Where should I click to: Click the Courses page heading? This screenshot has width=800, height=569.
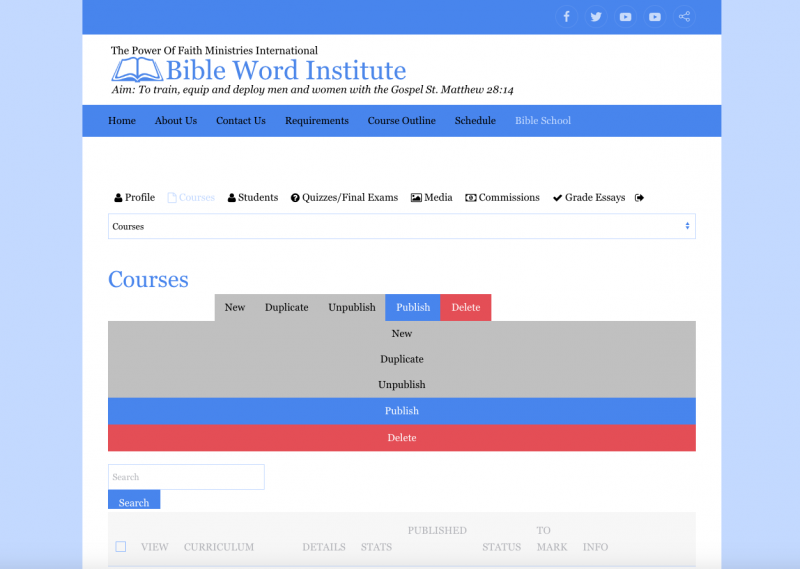tap(148, 280)
